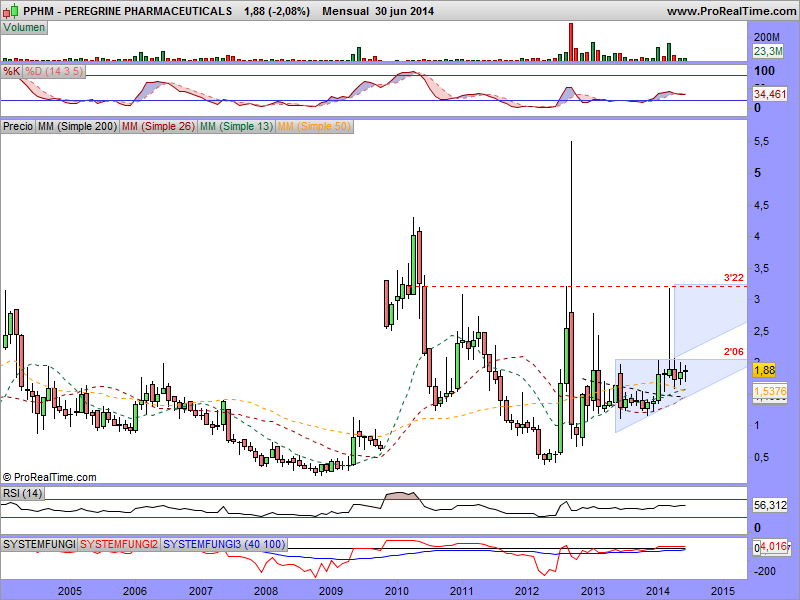Click the 2008 year label on the time axis
Screen dimensions: 800x600
pos(265,591)
